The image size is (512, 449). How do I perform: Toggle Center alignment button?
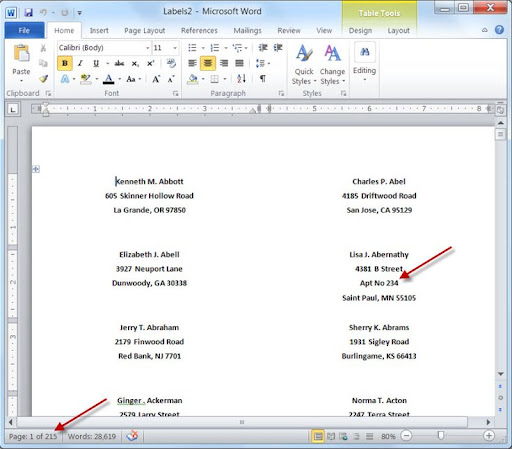tap(208, 63)
